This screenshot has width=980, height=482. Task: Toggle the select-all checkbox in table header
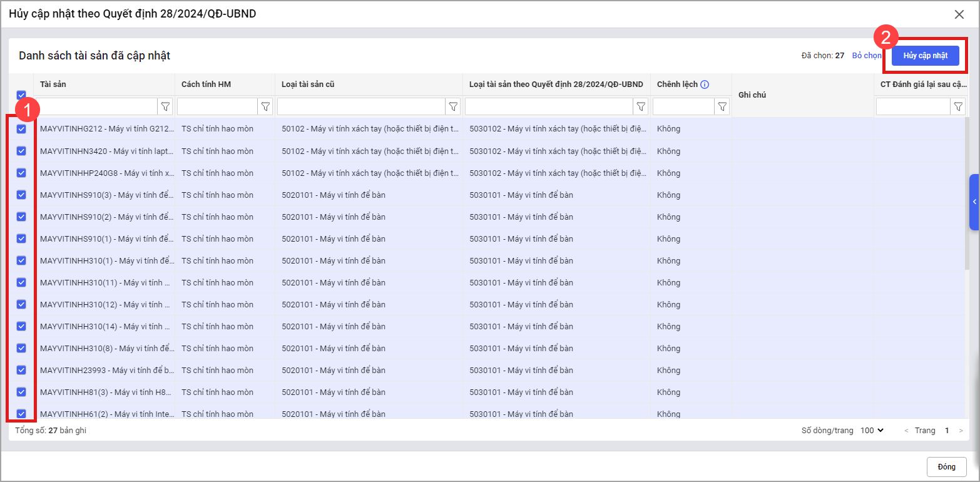tap(21, 95)
